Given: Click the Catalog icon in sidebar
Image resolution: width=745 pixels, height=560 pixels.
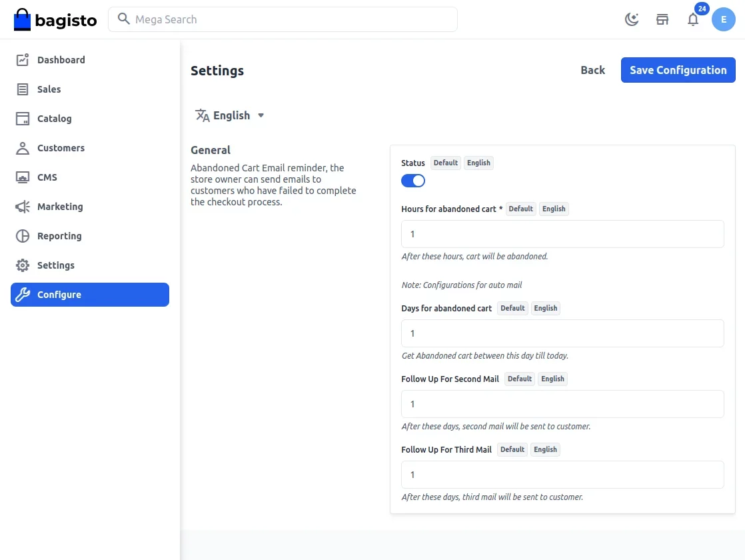Looking at the screenshot, I should pos(23,119).
